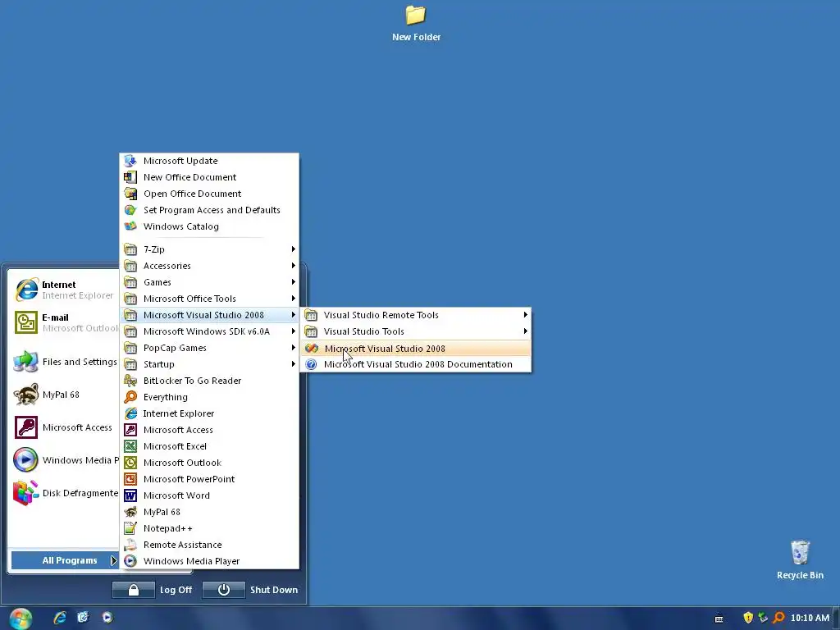This screenshot has width=840, height=630.
Task: Expand the Startup submenu arrow
Action: pyautogui.click(x=293, y=364)
